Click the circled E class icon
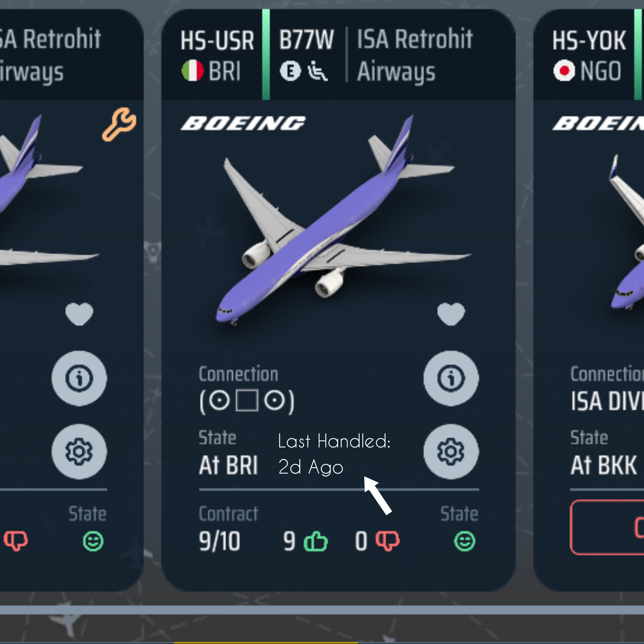The image size is (644, 644). [x=290, y=71]
